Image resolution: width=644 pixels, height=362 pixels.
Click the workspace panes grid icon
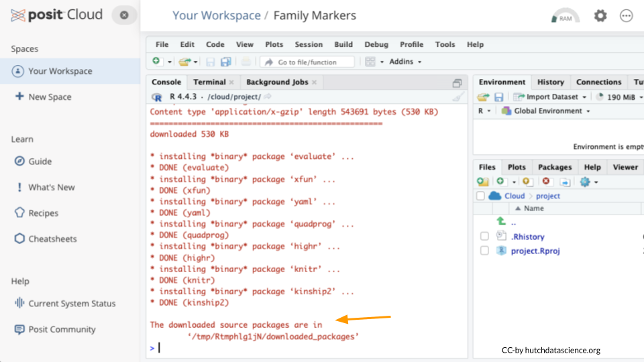click(x=370, y=62)
